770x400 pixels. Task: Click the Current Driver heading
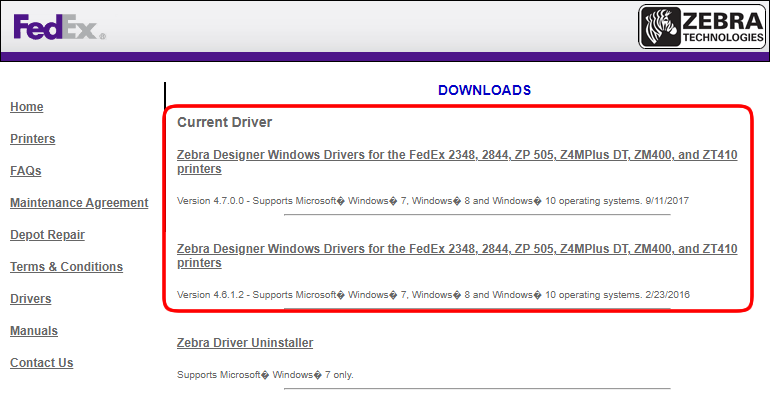(x=224, y=122)
